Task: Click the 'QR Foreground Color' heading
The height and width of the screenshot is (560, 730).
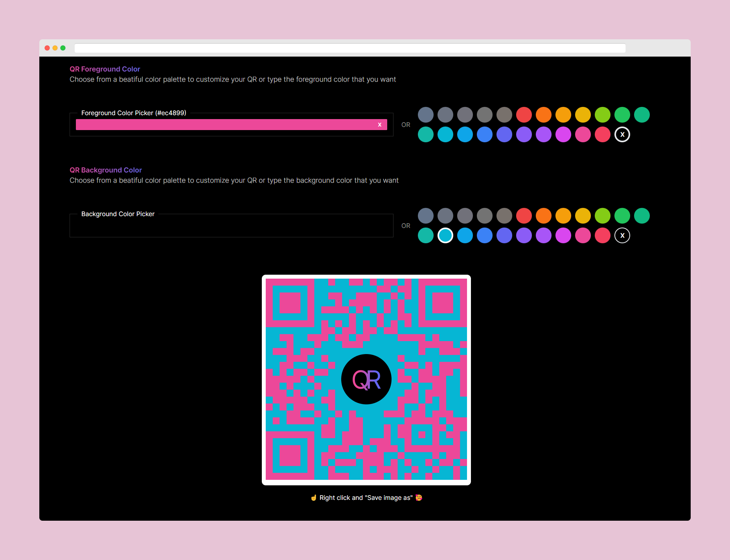Action: [105, 69]
